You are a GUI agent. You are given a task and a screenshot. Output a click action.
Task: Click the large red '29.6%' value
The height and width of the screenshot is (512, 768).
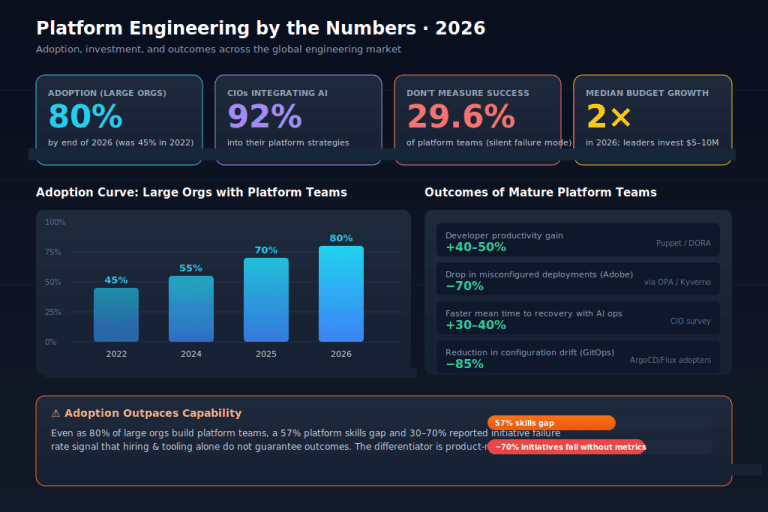[461, 117]
